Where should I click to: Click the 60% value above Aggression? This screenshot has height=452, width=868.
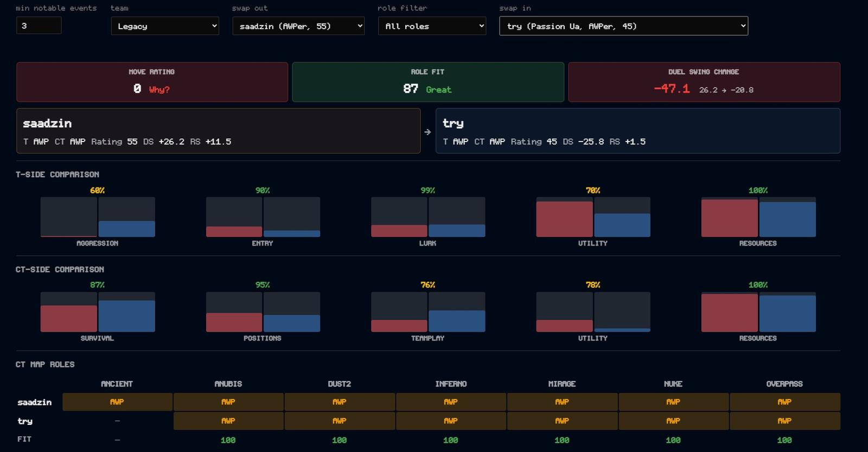tap(98, 190)
